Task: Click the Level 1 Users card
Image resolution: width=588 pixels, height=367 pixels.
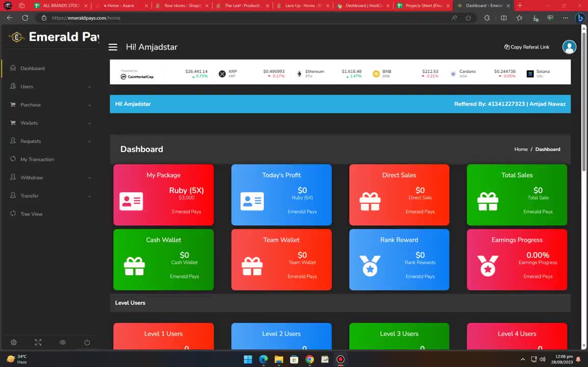Action: (x=164, y=336)
